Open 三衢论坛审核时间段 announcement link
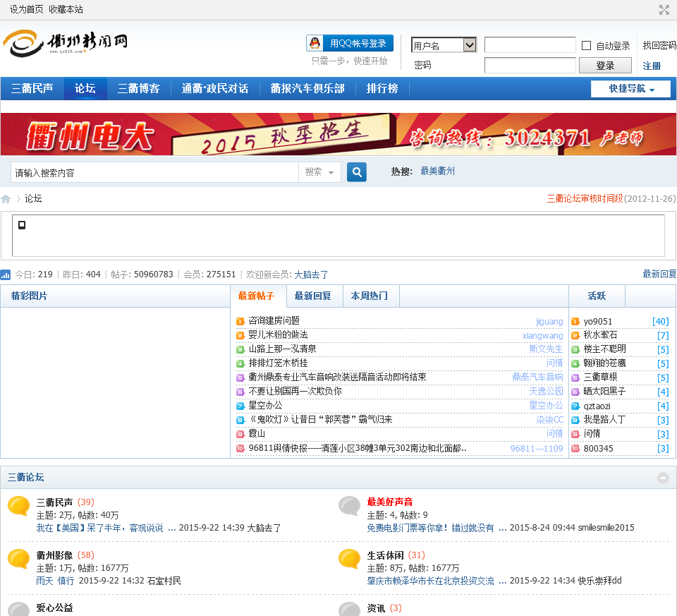Image resolution: width=677 pixels, height=616 pixels. coord(585,199)
